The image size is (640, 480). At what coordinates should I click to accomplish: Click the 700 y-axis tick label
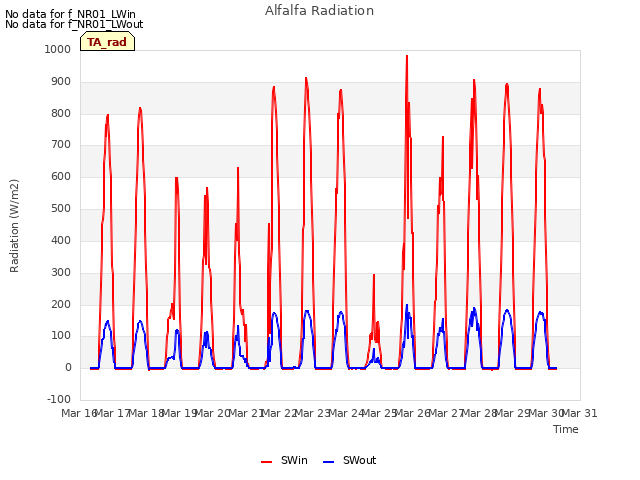point(61,144)
